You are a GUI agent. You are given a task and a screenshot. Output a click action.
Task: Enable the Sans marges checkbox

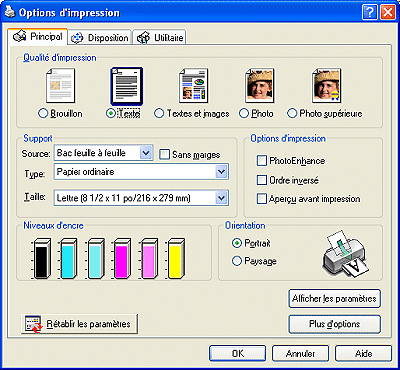click(164, 155)
